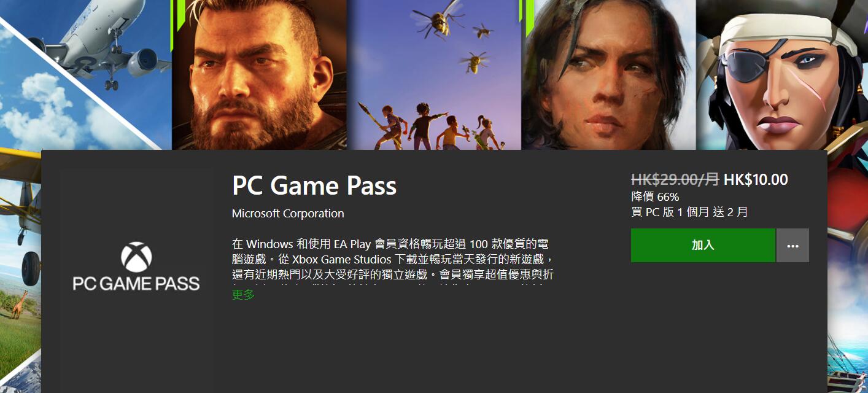The width and height of the screenshot is (868, 393).
Task: Open the kids and giant bees artwork
Action: pos(434,74)
